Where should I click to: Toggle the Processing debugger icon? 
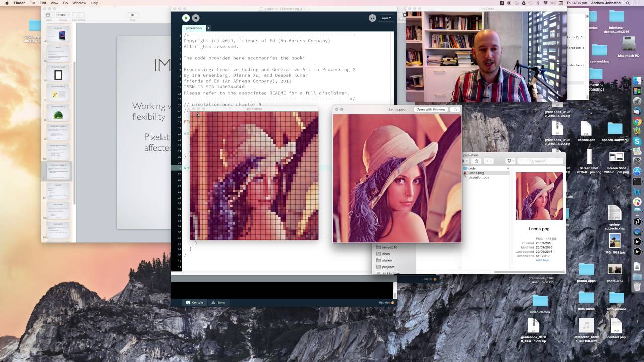(372, 18)
